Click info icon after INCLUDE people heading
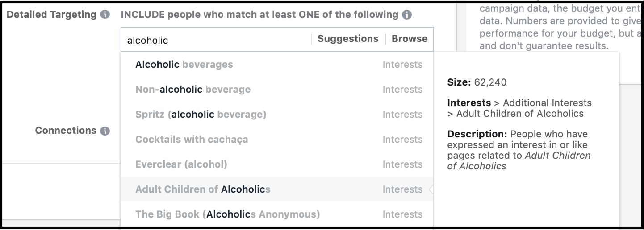The image size is (644, 230). (406, 15)
